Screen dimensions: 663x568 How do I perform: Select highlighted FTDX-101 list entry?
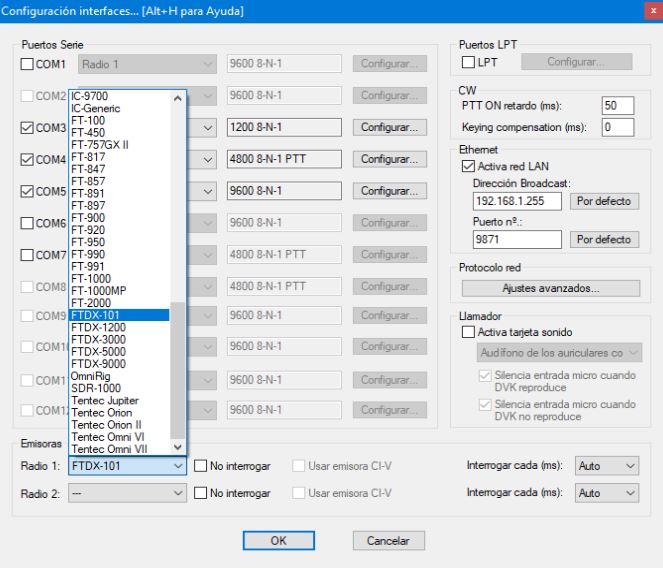click(x=120, y=315)
